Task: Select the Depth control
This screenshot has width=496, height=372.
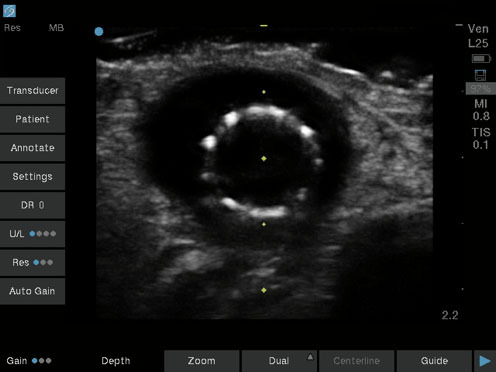Action: [x=116, y=361]
